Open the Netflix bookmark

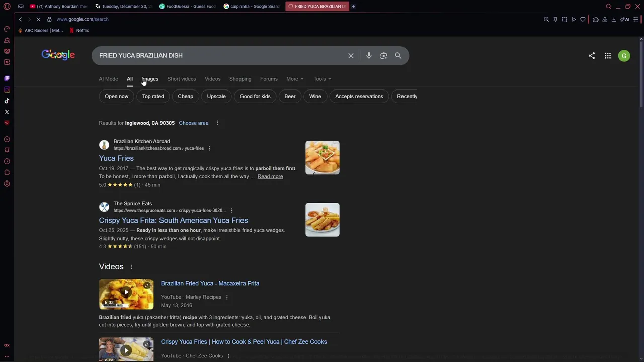[79, 30]
